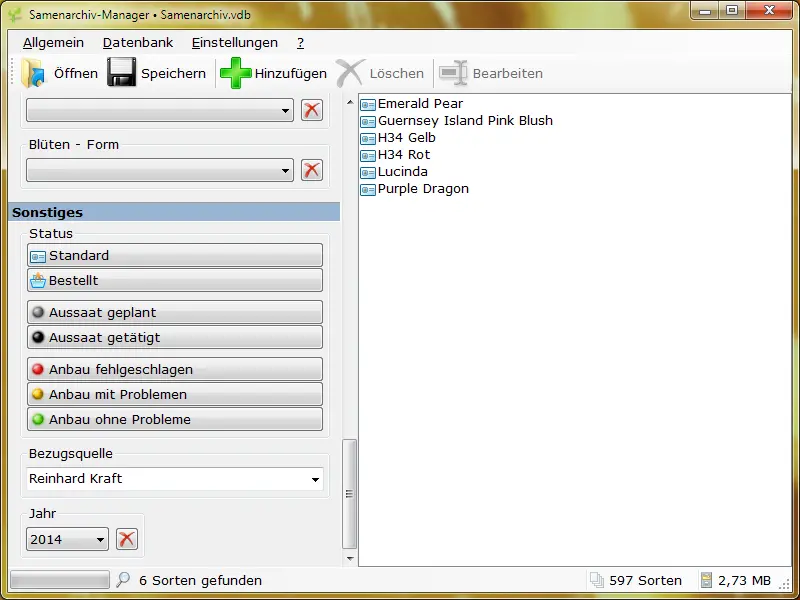The image size is (800, 600).
Task: Click the Öffnen folder icon
Action: pos(34,73)
